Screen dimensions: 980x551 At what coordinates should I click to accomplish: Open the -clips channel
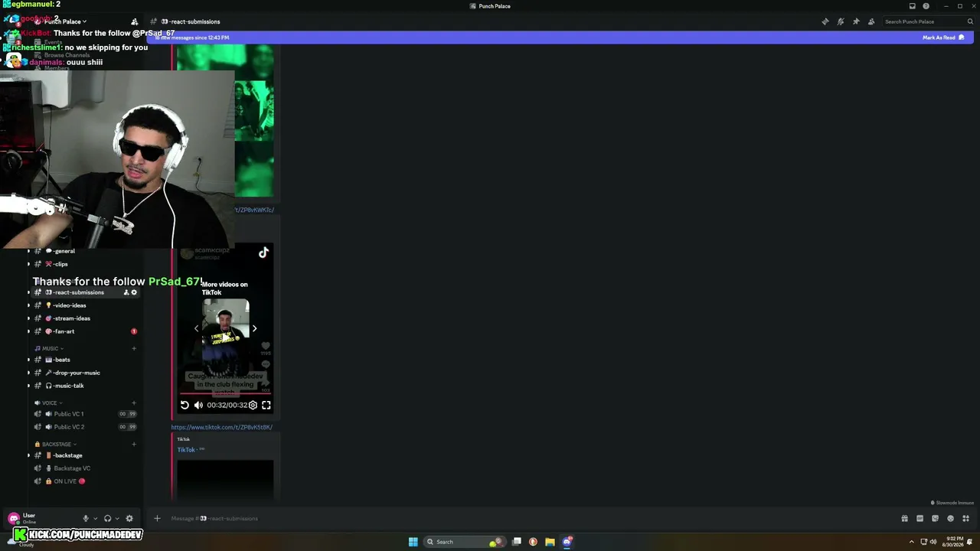click(84, 264)
